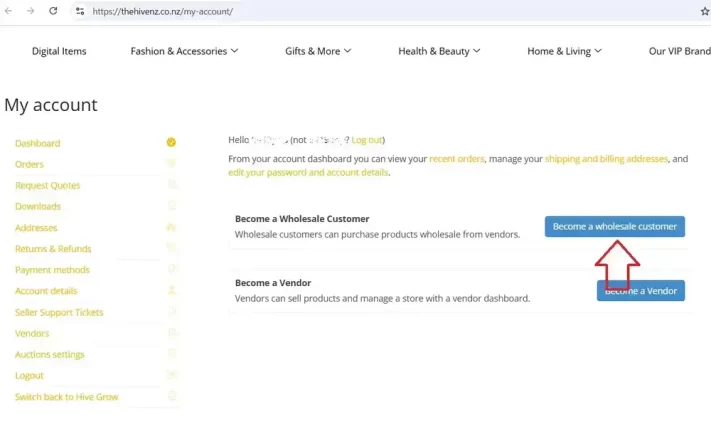The image size is (711, 434).
Task: Follow edit your password and account details link
Action: (308, 172)
